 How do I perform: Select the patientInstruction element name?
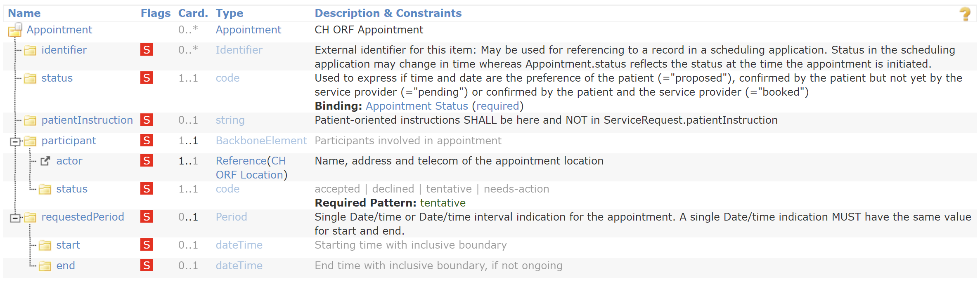pos(87,120)
